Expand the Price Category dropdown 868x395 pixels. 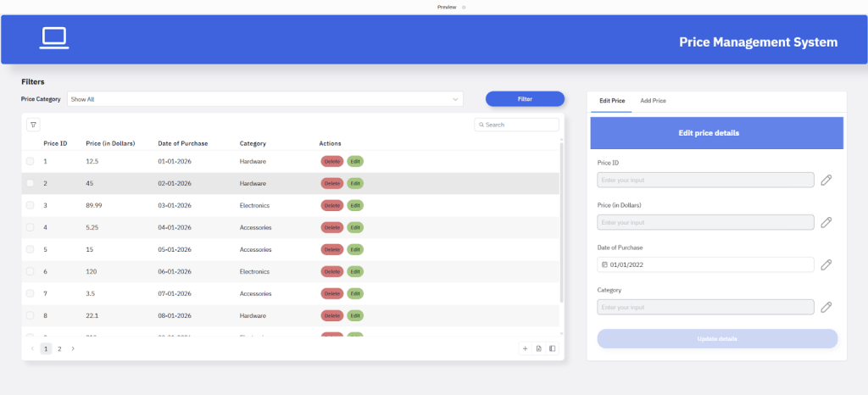coord(265,99)
